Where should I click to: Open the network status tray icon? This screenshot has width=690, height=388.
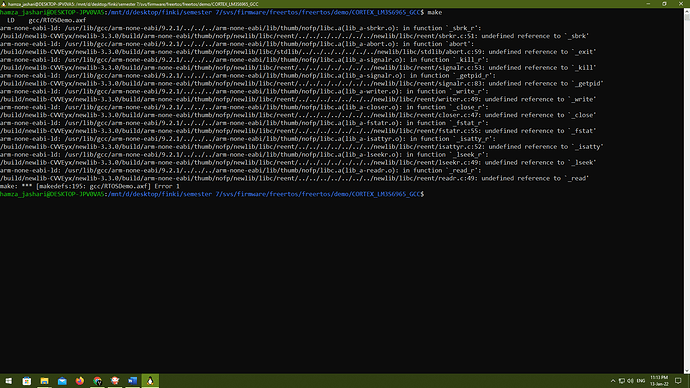coord(622,381)
